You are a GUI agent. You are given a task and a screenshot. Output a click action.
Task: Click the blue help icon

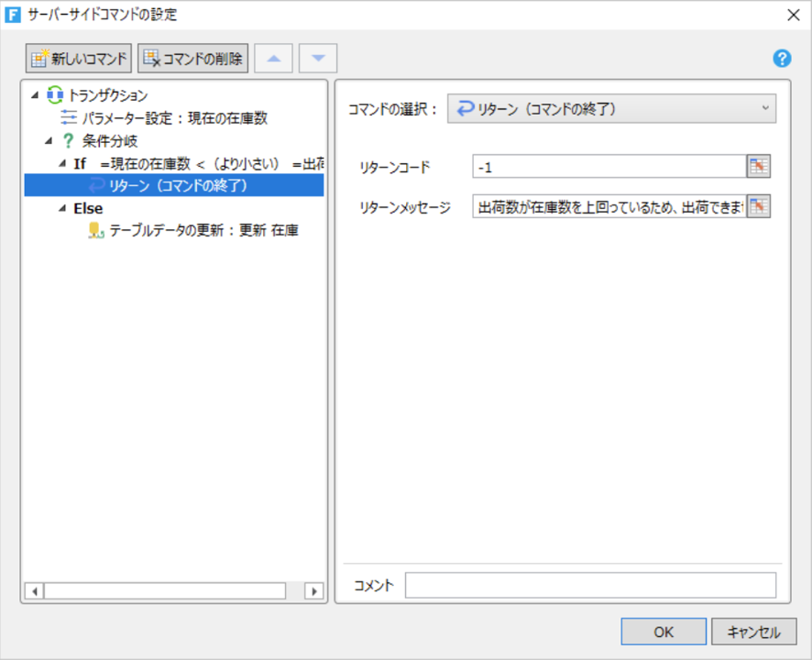781,59
